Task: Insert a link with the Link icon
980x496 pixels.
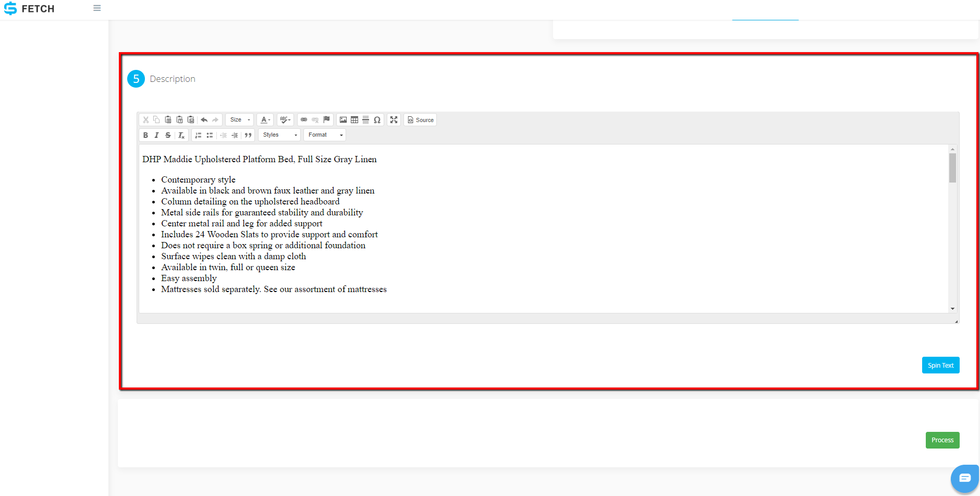Action: [304, 120]
